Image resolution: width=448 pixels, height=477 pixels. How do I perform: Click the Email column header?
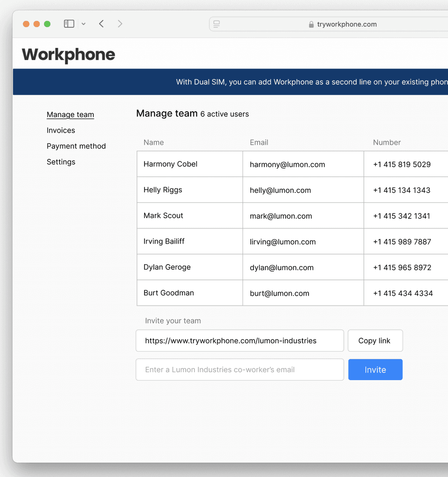259,143
